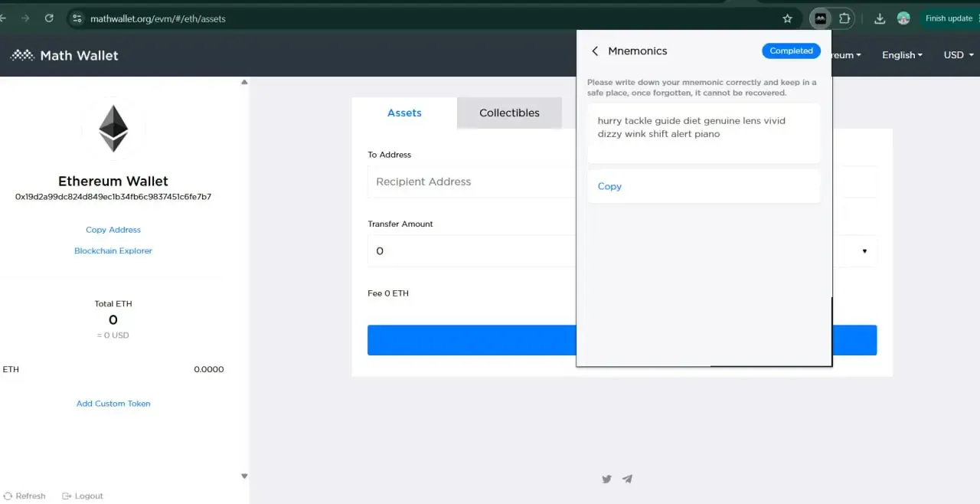The image size is (980, 504).
Task: Open browser downloads
Action: [880, 18]
